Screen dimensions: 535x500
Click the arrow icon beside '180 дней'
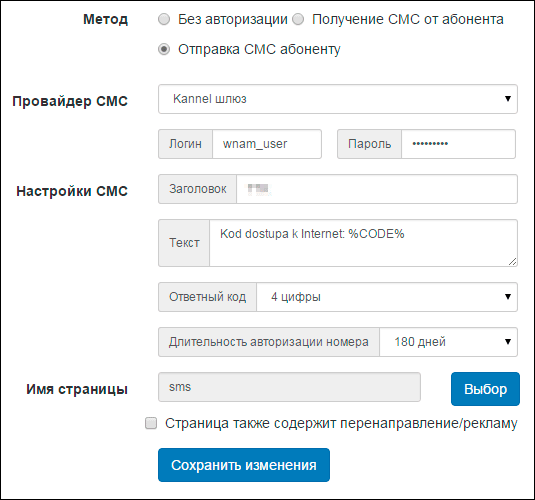tap(508, 342)
